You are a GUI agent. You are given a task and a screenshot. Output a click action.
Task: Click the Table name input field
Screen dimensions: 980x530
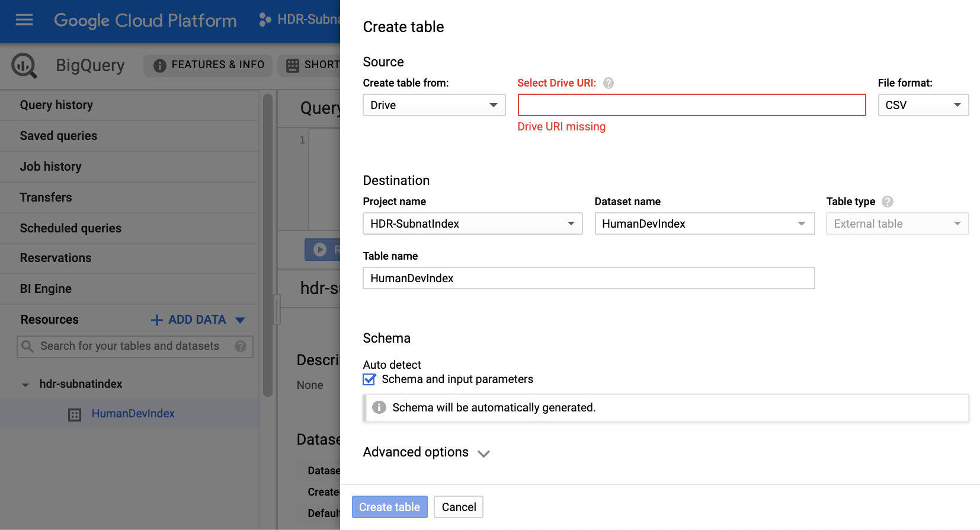588,278
